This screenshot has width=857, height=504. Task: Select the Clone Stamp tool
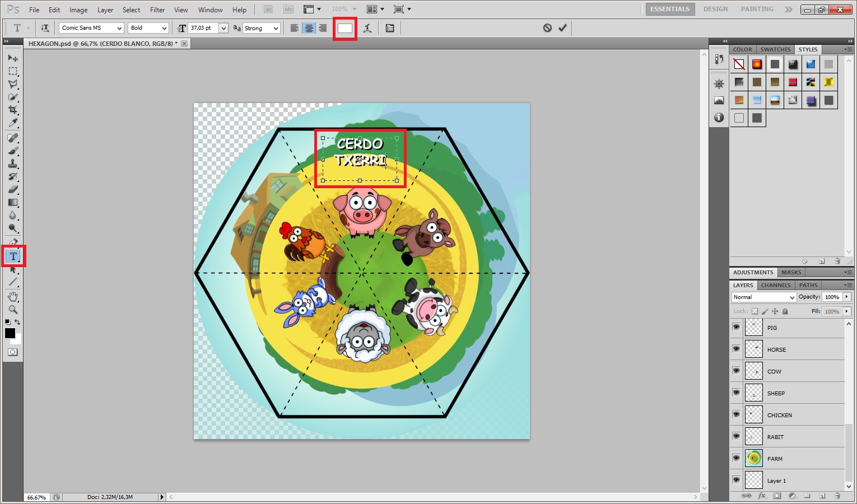(13, 164)
